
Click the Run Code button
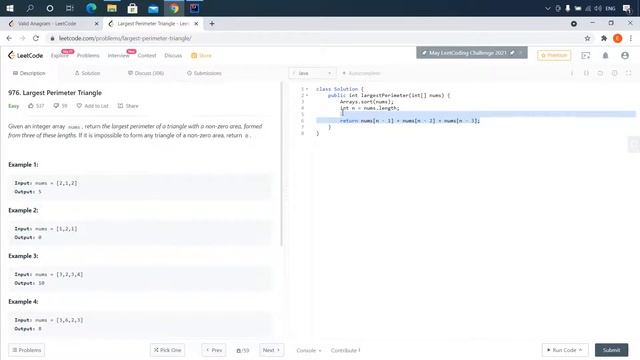565,350
